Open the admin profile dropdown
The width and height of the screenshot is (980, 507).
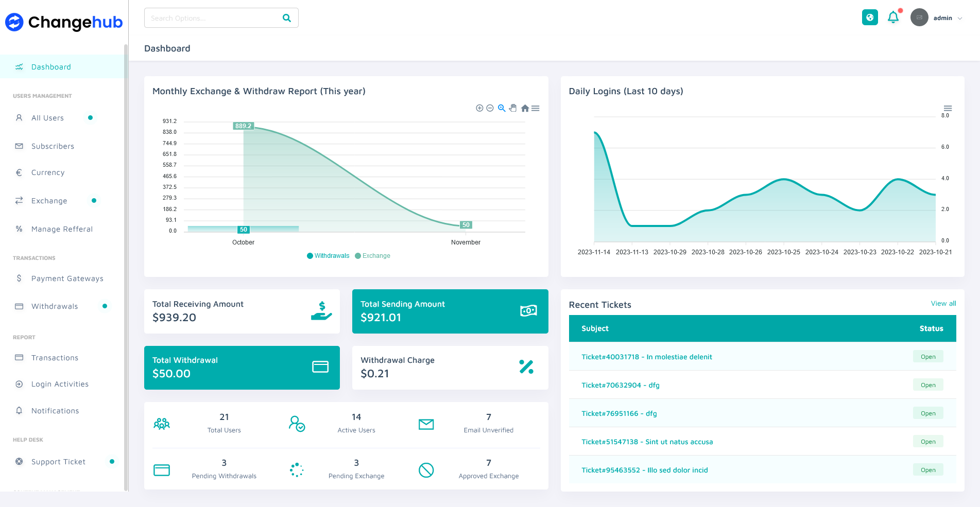[937, 18]
